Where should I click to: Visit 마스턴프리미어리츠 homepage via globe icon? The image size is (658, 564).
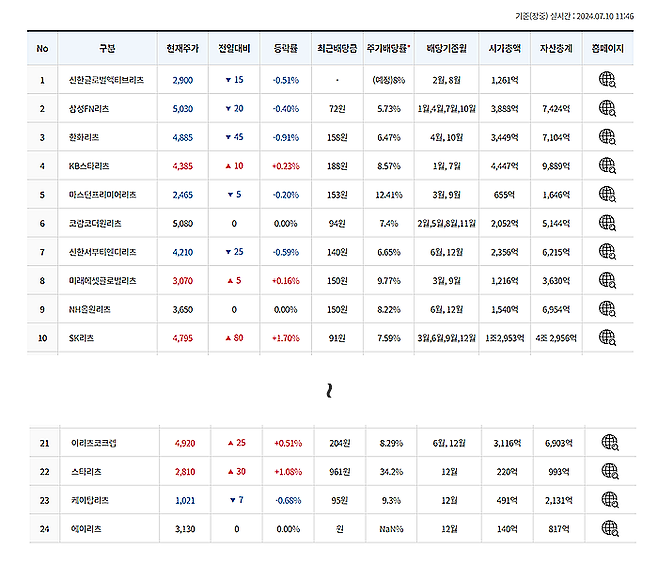point(607,195)
